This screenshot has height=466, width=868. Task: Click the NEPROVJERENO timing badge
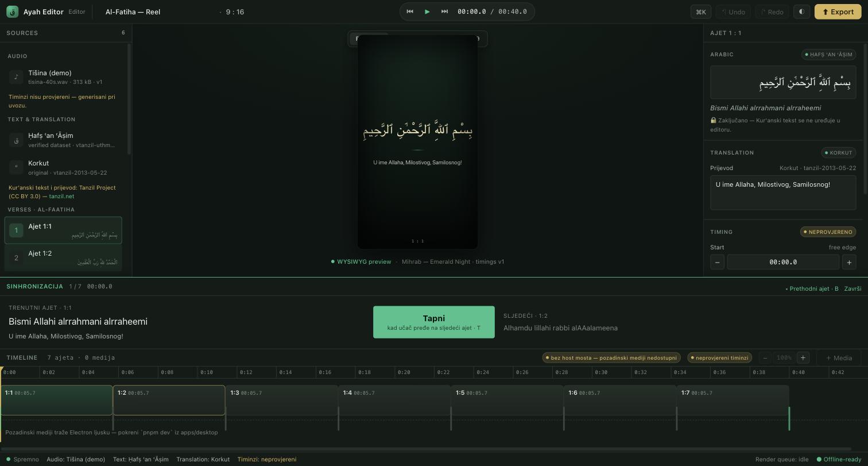point(828,232)
